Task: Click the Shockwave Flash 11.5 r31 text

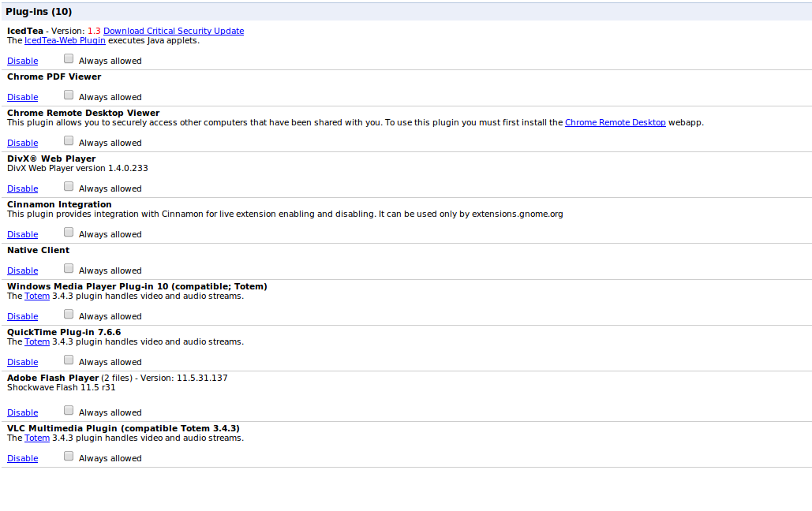Action: (x=61, y=387)
